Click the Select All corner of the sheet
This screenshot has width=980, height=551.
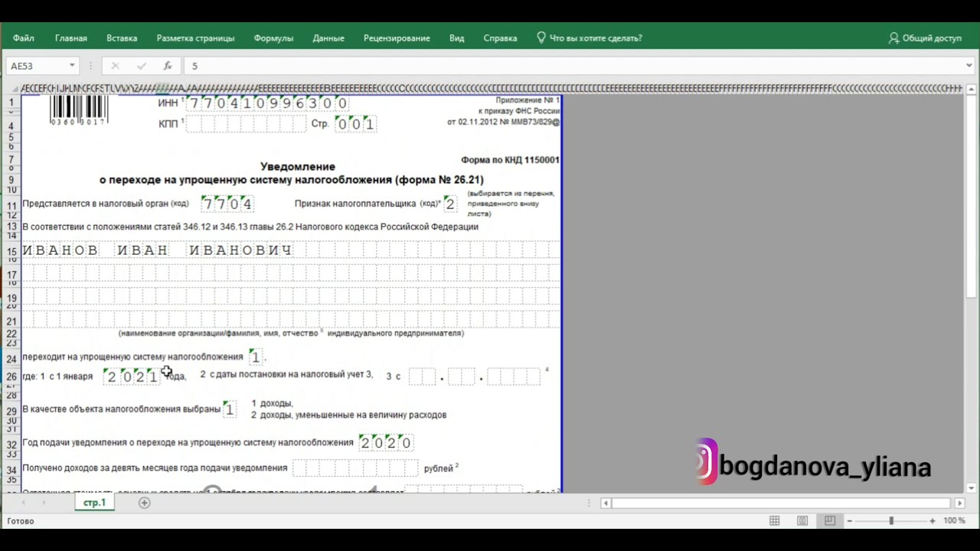click(x=11, y=88)
